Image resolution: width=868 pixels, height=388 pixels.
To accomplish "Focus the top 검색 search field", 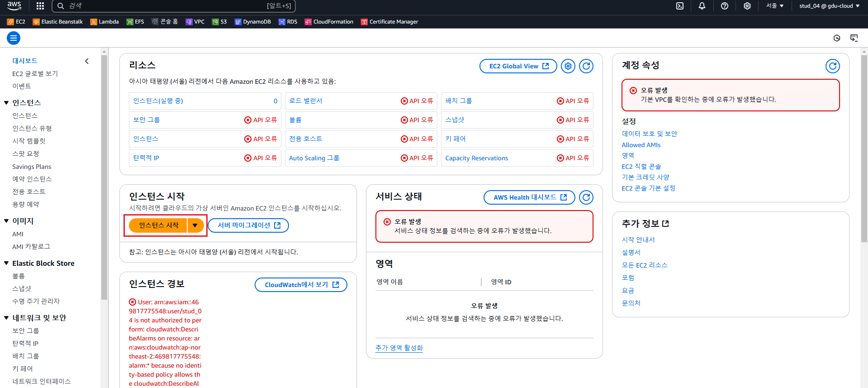I will [x=174, y=6].
